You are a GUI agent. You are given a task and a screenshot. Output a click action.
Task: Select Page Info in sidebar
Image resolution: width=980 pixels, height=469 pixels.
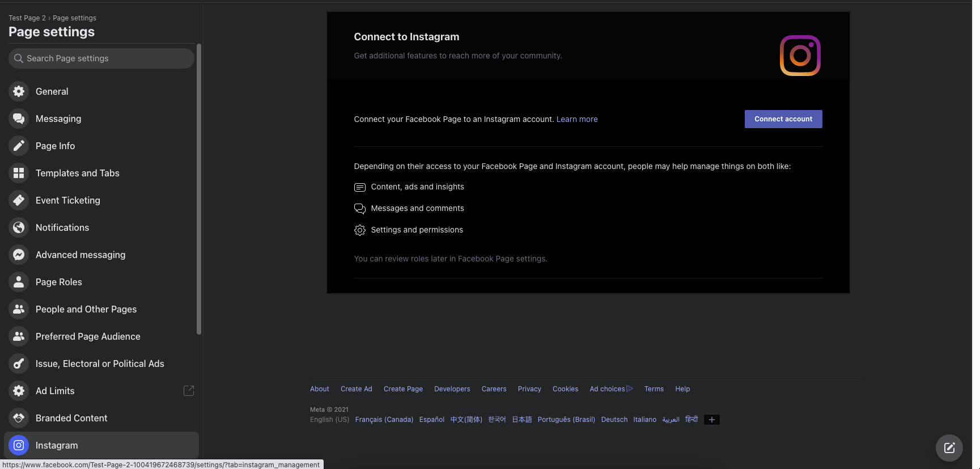(101, 146)
